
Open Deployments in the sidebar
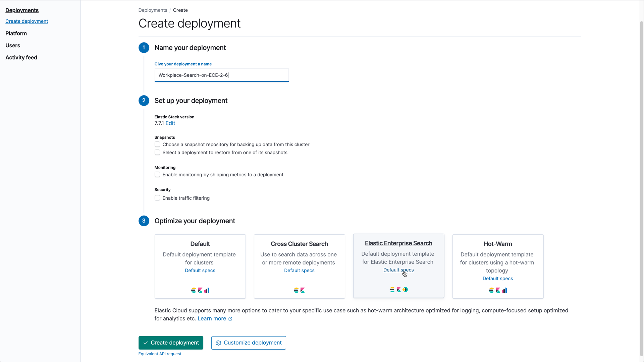[x=22, y=10]
